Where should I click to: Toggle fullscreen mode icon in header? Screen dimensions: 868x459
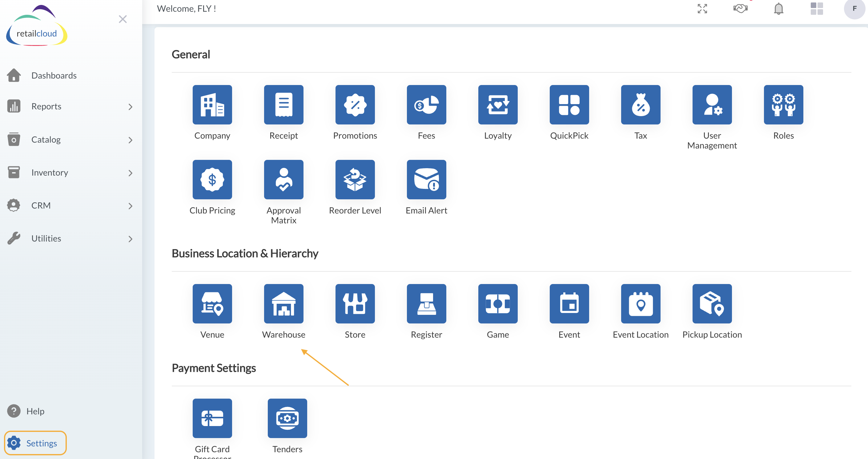point(702,8)
